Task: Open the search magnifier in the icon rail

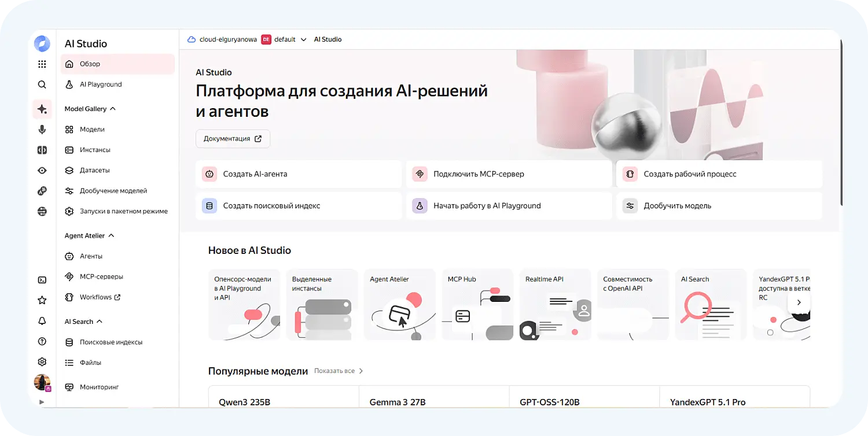Action: click(x=42, y=84)
